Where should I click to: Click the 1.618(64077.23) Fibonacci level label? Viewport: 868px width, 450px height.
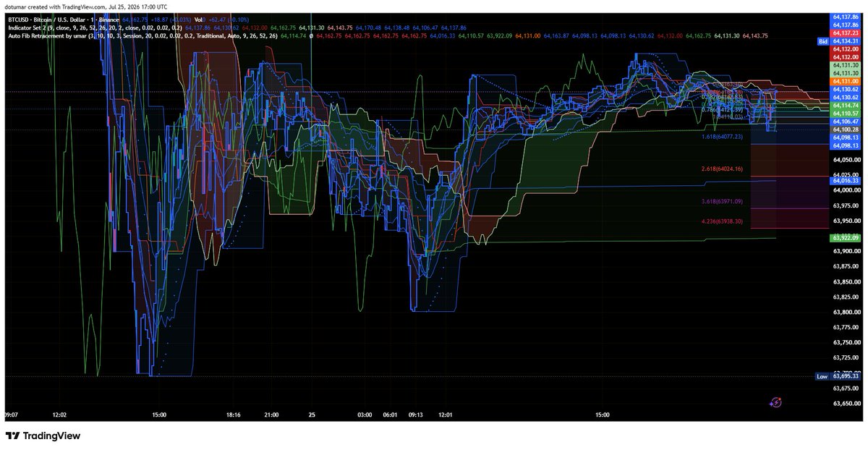coord(723,136)
